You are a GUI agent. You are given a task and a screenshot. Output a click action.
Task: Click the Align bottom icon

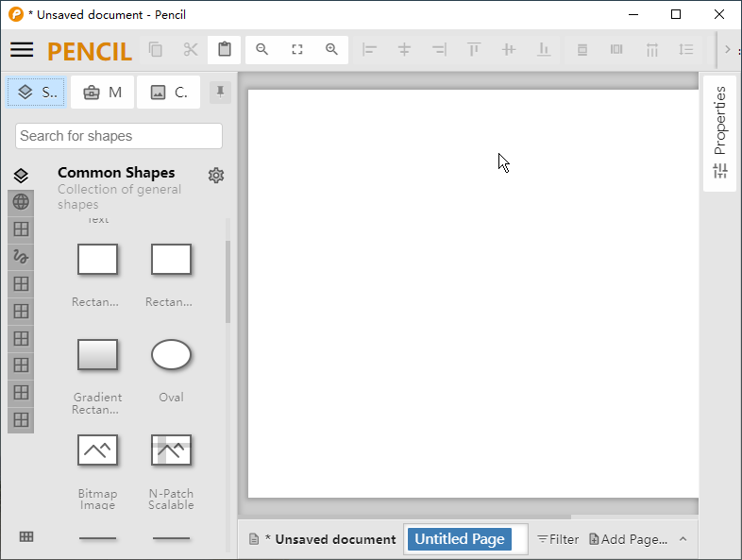click(544, 49)
